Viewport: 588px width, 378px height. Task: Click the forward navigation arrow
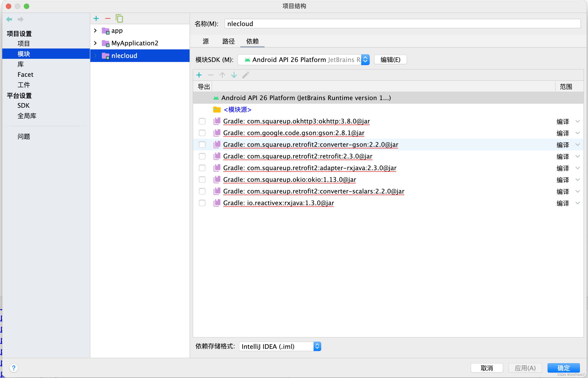21,19
